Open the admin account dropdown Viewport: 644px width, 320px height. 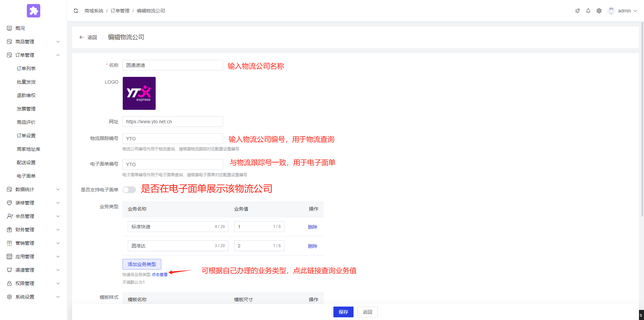pyautogui.click(x=627, y=11)
